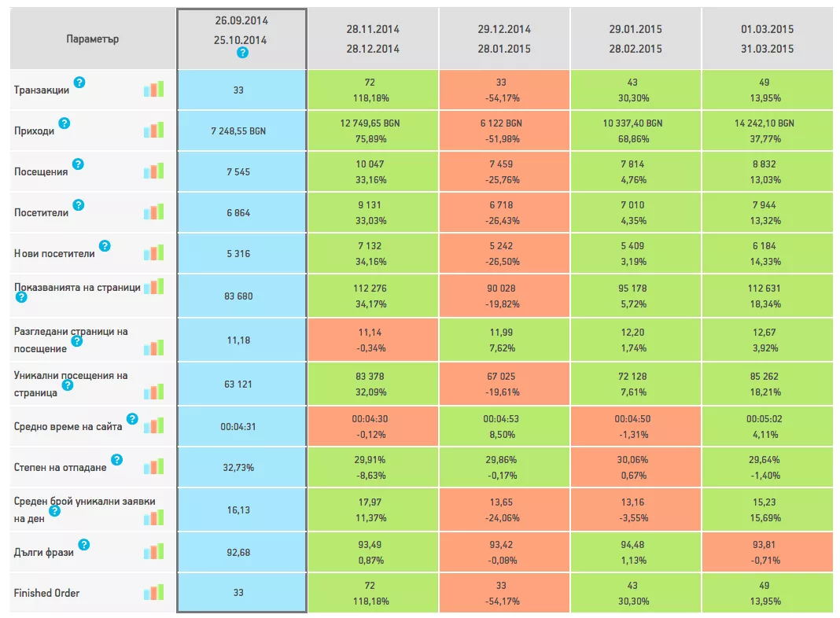The width and height of the screenshot is (840, 618).
Task: Open the chart icon in Посетители row
Action: pyautogui.click(x=153, y=212)
